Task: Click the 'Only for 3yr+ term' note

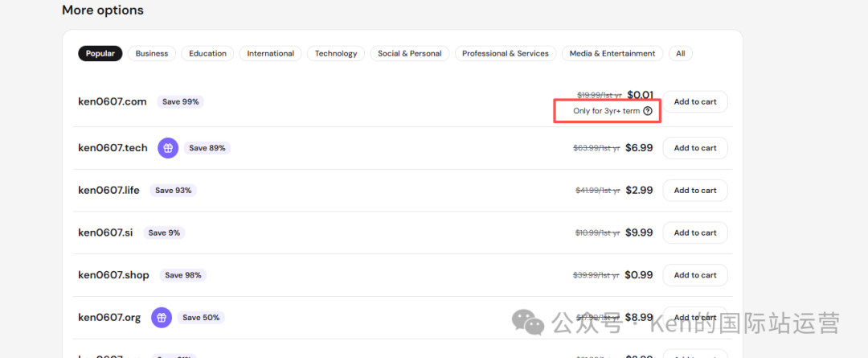Action: tap(607, 111)
